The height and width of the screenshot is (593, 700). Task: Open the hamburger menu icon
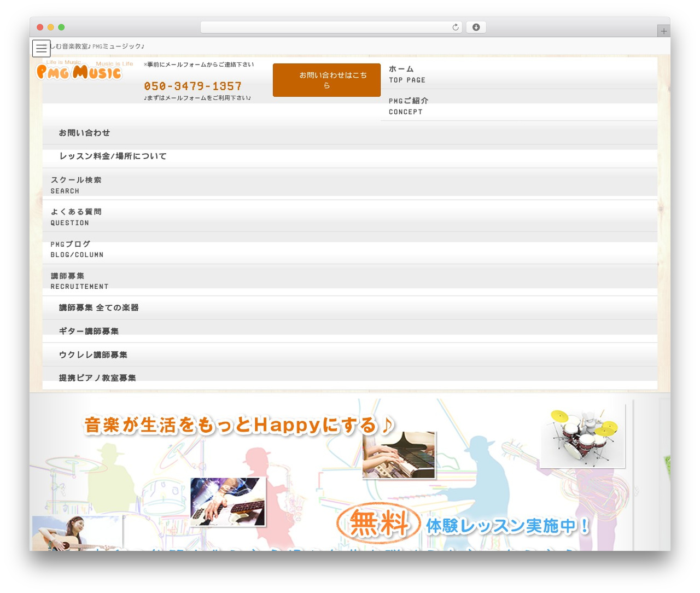point(41,49)
